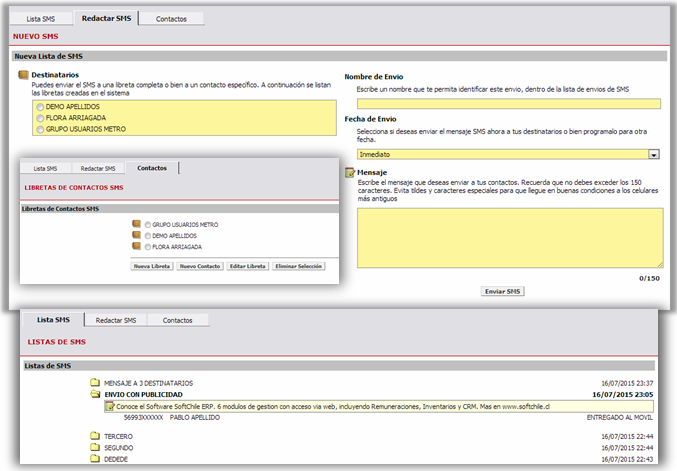Click the Nueva Libreta button
Viewport: 677px width, 471px height.
pyautogui.click(x=152, y=267)
